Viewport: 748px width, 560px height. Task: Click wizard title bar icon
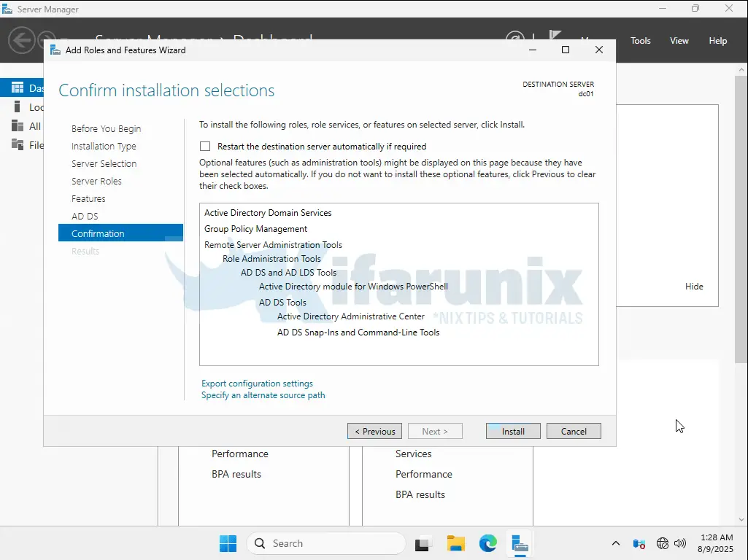(55, 50)
